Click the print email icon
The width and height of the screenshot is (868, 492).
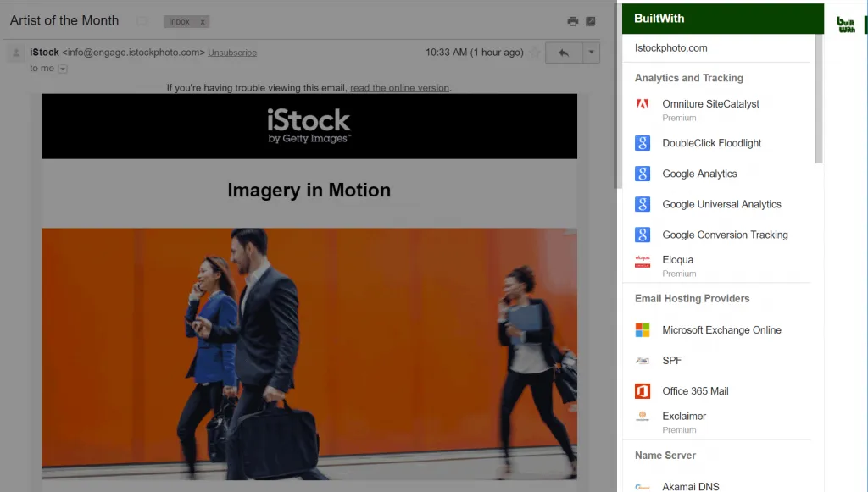pos(573,21)
